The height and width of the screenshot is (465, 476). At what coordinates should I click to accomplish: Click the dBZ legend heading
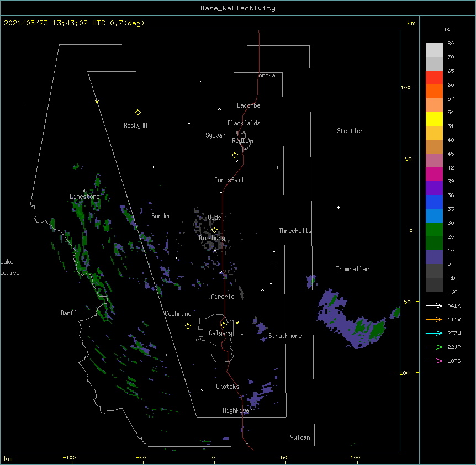[447, 29]
